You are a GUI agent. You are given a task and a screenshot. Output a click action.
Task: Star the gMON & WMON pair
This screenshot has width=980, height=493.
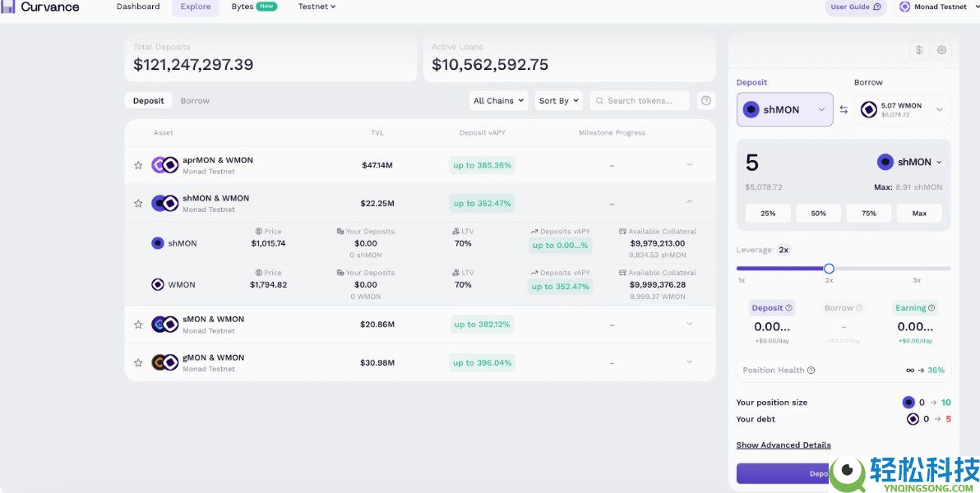tap(138, 362)
